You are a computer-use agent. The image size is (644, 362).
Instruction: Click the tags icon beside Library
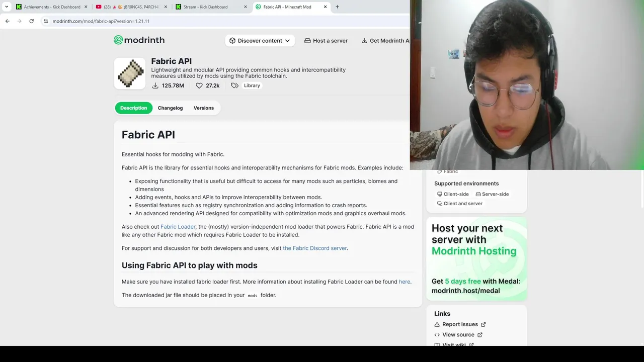[x=234, y=85]
